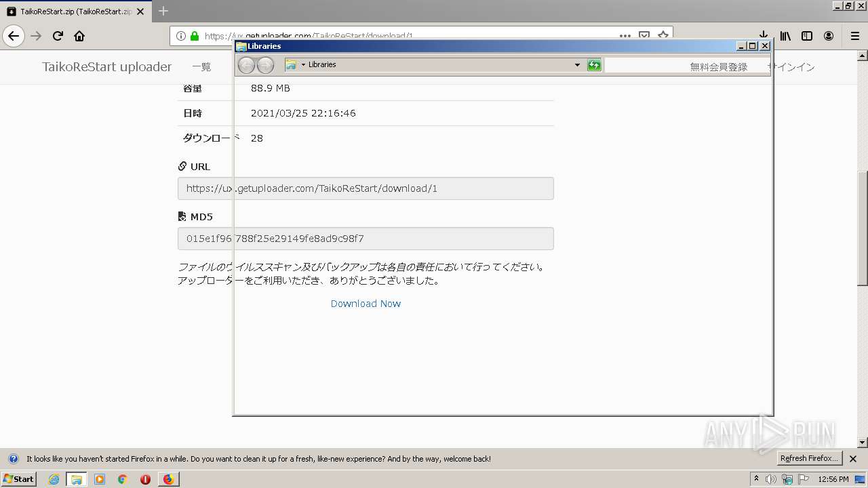The image size is (868, 488).
Task: Open Firefox downloads arrow icon
Action: [763, 35]
